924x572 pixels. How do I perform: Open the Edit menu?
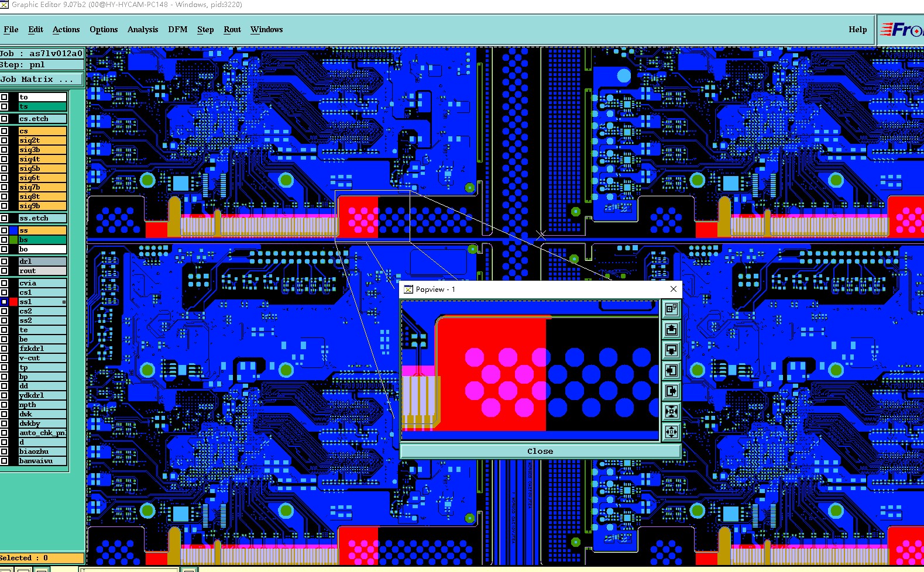36,29
